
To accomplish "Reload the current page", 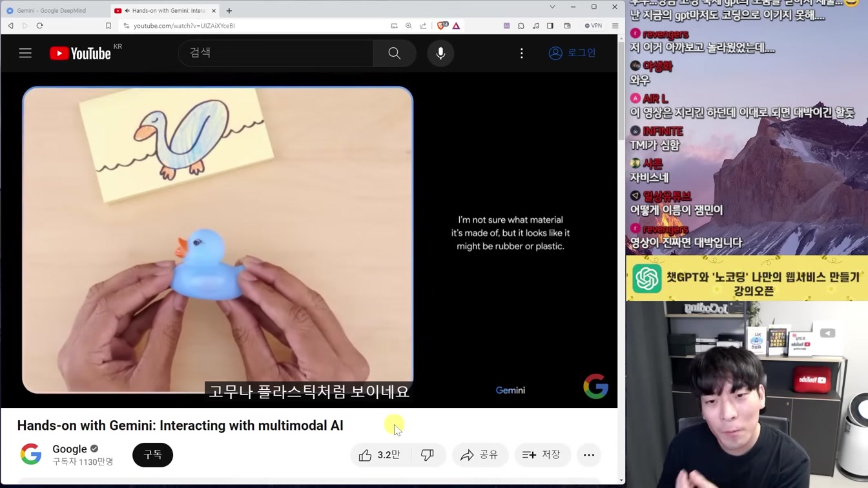I will pyautogui.click(x=39, y=26).
